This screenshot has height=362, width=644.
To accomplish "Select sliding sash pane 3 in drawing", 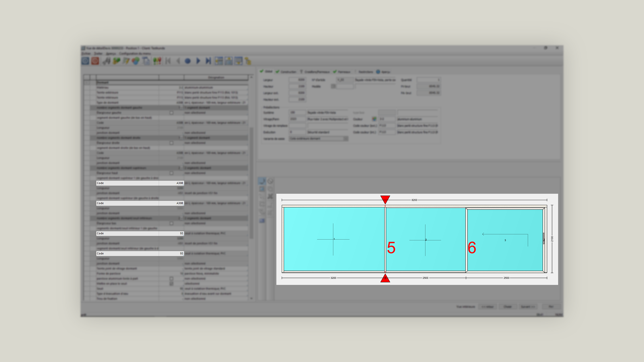I will [505, 240].
